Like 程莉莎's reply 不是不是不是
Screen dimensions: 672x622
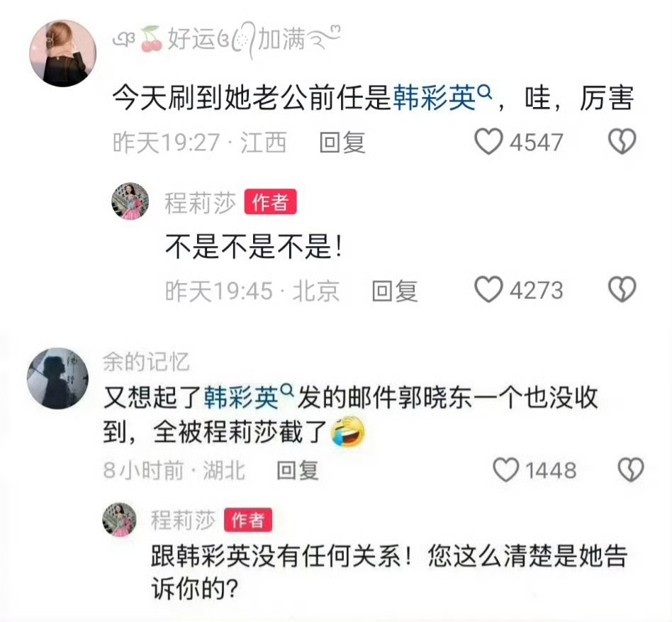point(488,289)
